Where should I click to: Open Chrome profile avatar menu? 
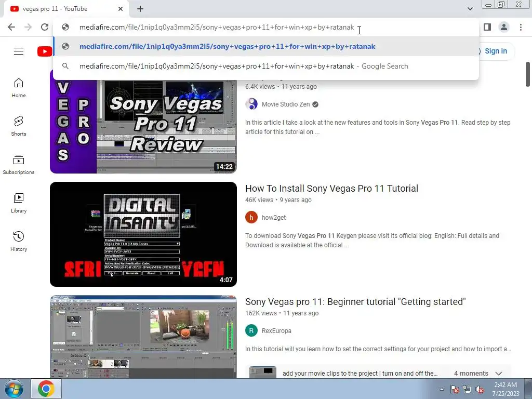tap(504, 27)
